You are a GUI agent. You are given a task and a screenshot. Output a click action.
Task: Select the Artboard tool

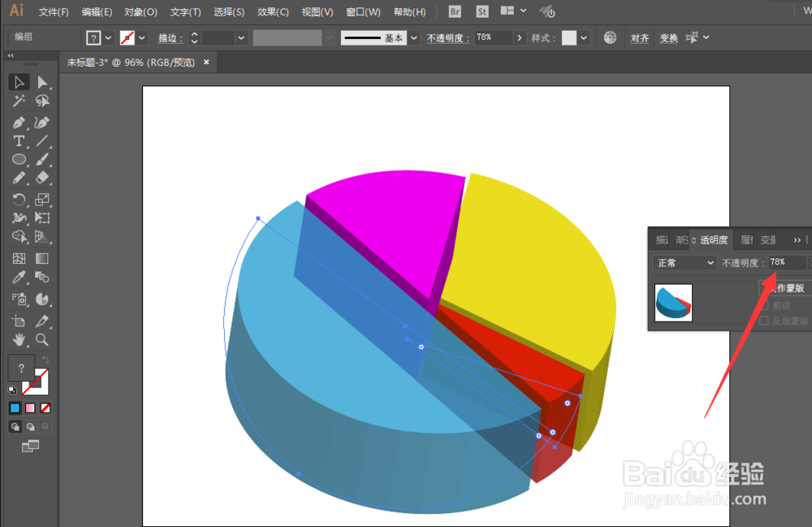19,322
